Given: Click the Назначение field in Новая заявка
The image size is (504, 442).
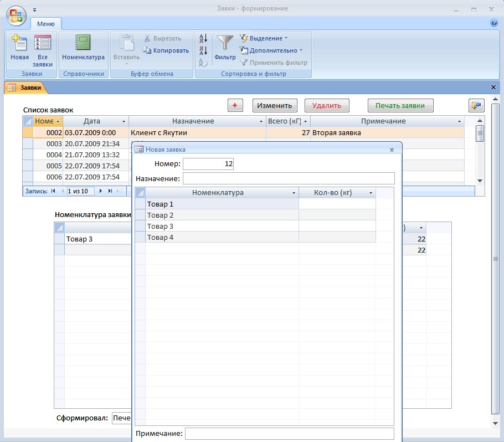Looking at the screenshot, I should pyautogui.click(x=289, y=178).
